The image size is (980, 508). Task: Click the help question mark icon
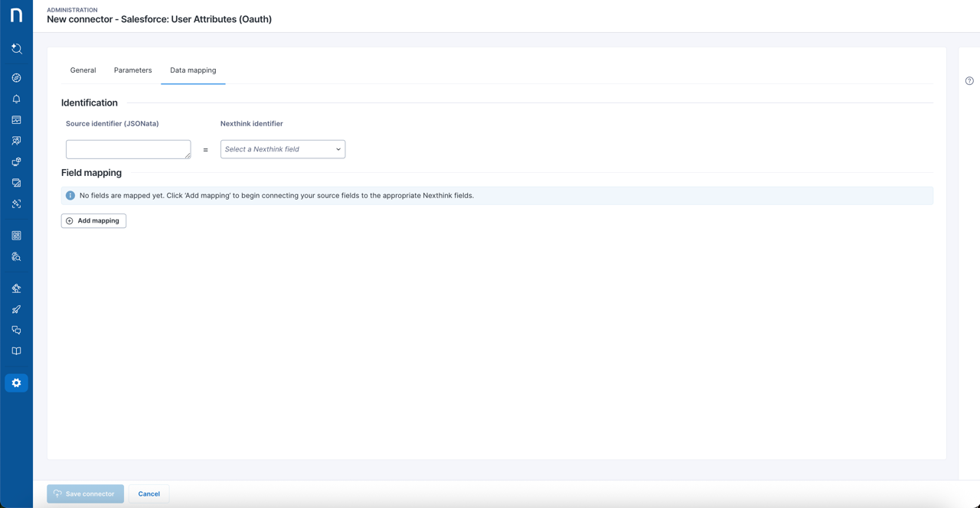(969, 81)
